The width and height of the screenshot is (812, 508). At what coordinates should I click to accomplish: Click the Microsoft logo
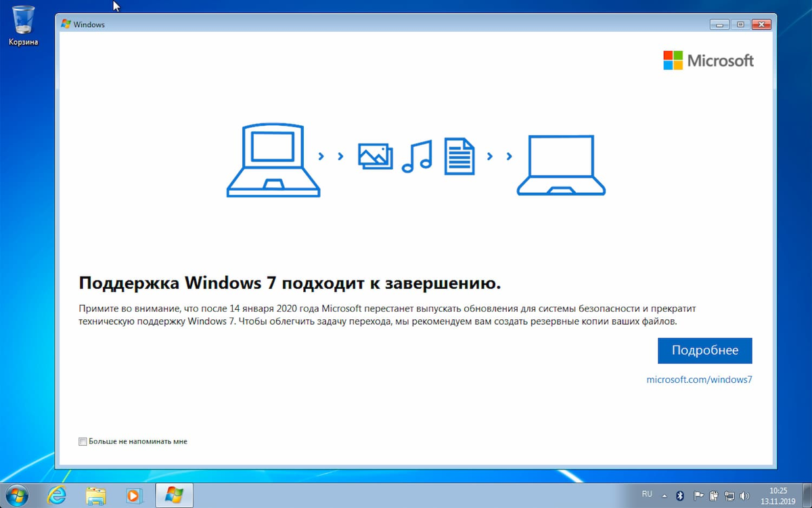tap(708, 60)
